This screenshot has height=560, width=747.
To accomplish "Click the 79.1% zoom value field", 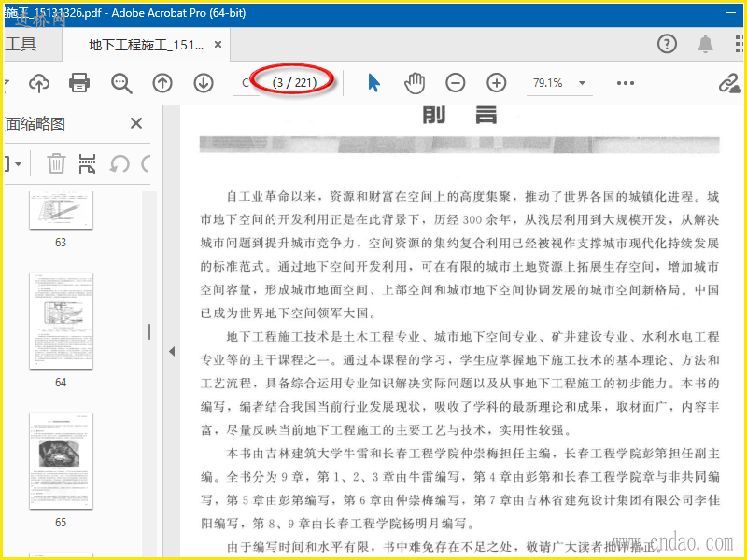I will click(548, 83).
